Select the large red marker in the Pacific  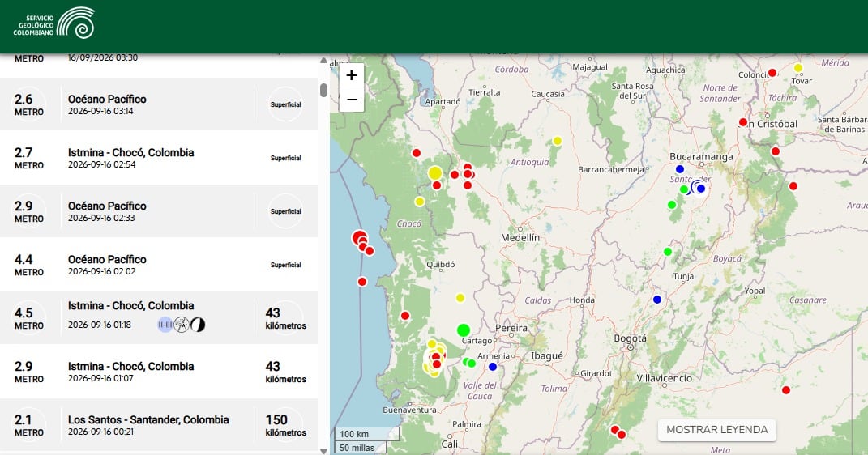tap(359, 237)
